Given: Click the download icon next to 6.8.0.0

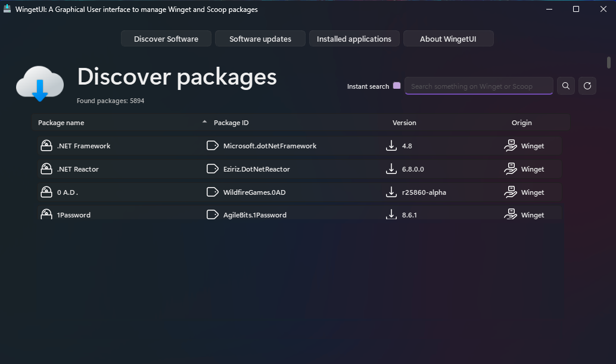Looking at the screenshot, I should [x=391, y=169].
